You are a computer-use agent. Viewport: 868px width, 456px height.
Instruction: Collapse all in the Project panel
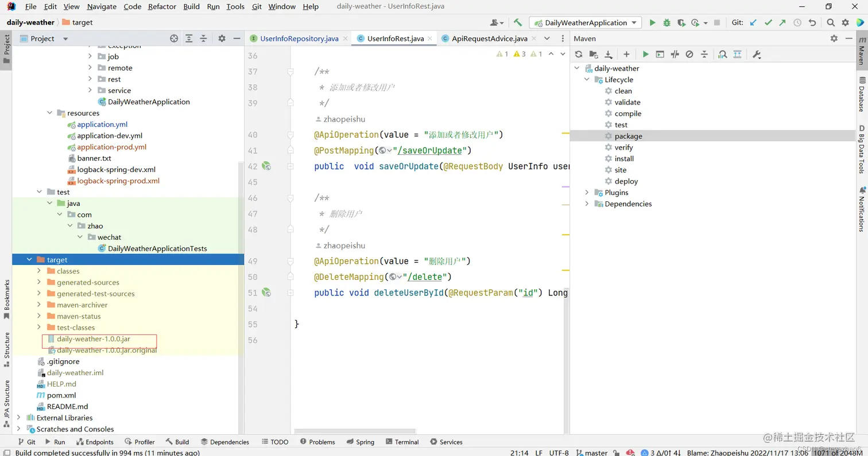point(203,38)
